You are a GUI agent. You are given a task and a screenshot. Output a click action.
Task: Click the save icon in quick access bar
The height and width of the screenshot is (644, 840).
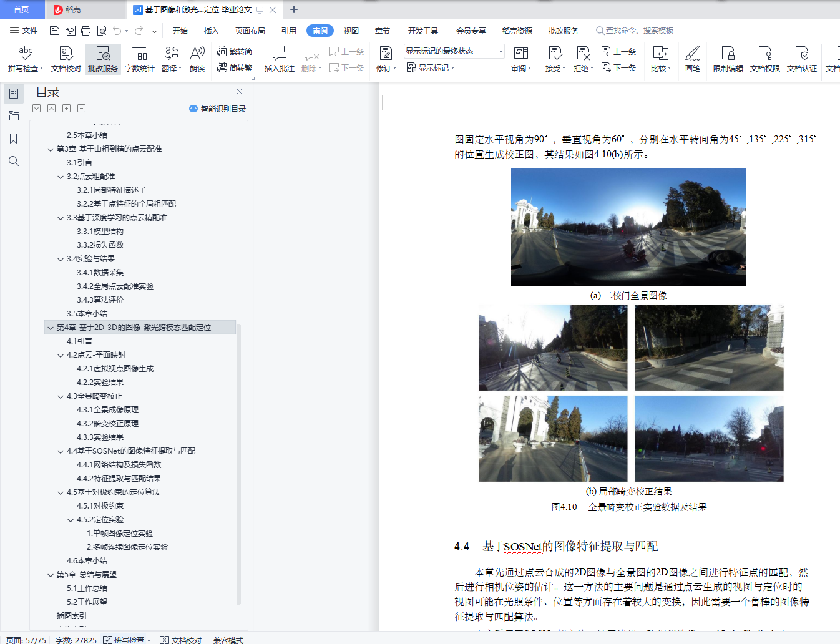[x=54, y=31]
